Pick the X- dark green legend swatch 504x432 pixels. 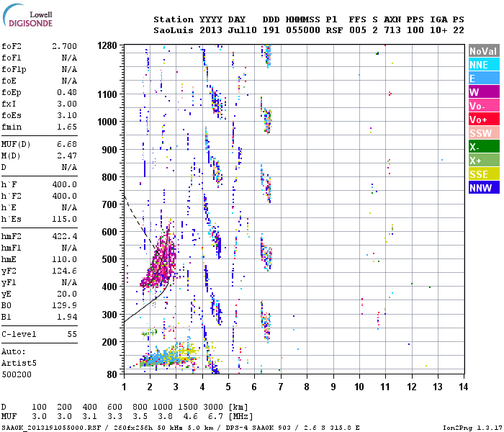coord(484,147)
